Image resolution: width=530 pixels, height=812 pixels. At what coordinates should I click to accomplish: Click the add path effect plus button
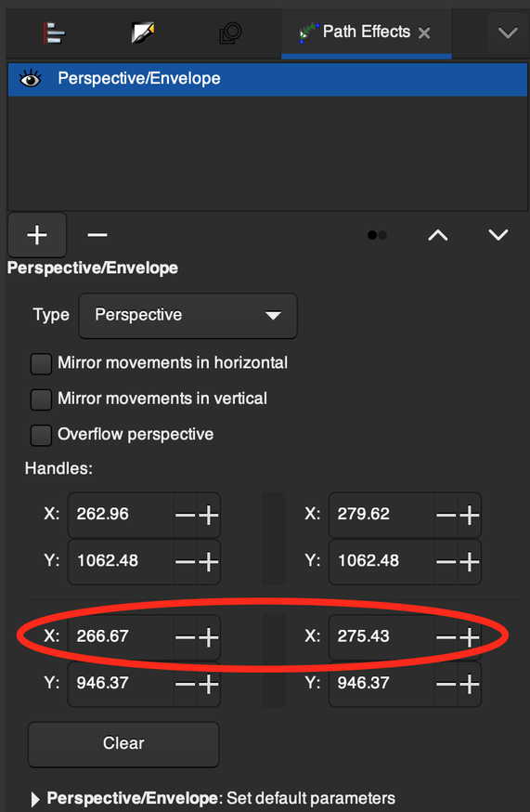pyautogui.click(x=37, y=235)
